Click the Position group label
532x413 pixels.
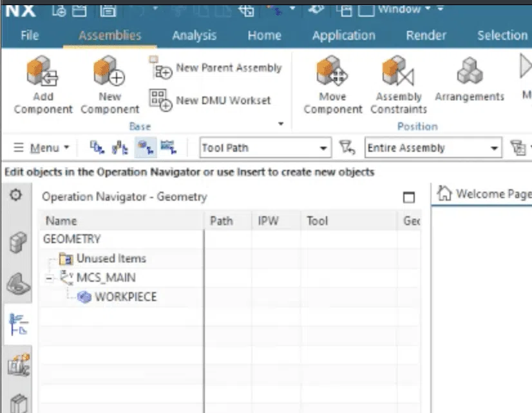pos(417,126)
